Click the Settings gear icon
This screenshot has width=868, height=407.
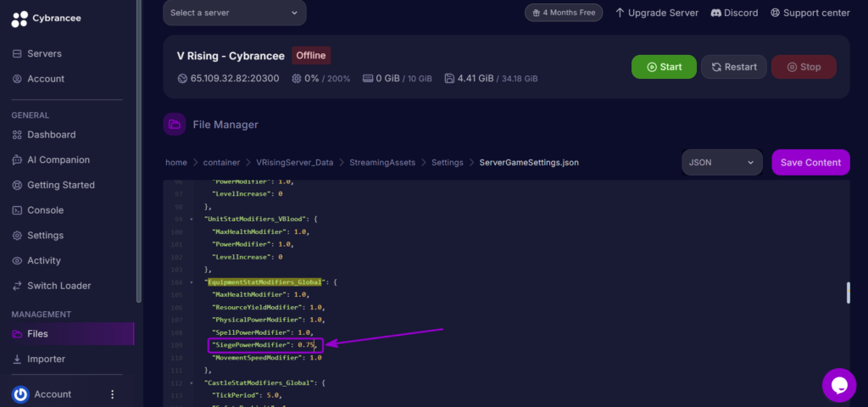17,236
